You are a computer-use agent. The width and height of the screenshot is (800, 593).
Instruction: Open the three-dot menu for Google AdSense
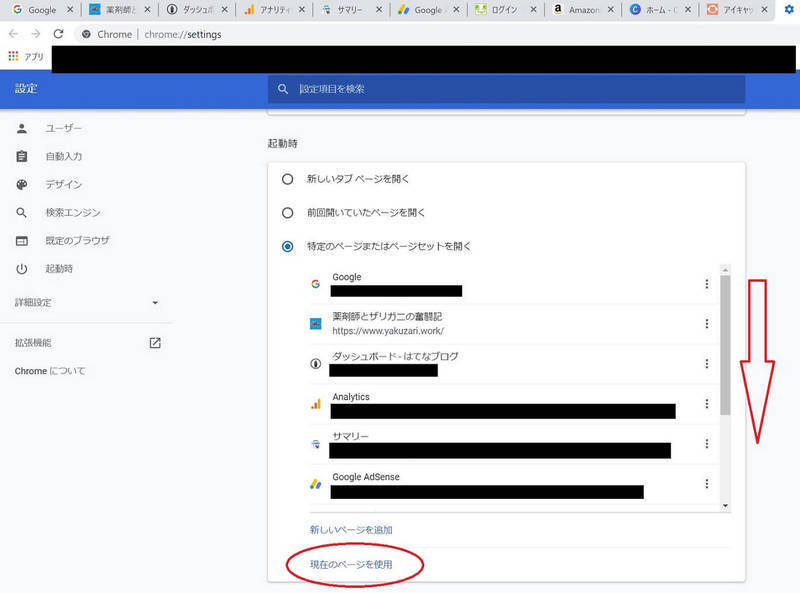[707, 484]
